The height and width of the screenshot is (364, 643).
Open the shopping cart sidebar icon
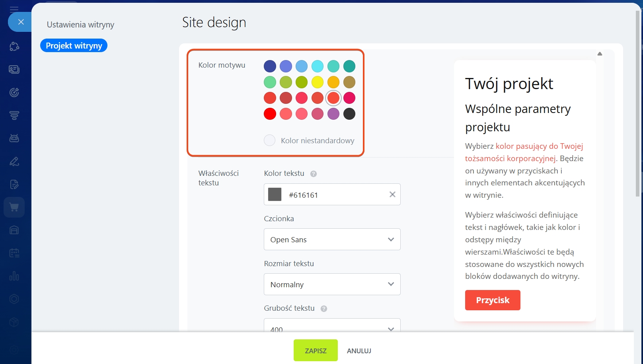(14, 207)
